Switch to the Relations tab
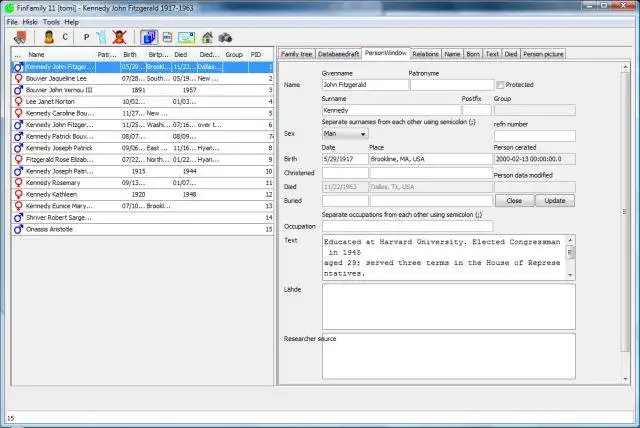The width and height of the screenshot is (640, 428). pyautogui.click(x=425, y=53)
